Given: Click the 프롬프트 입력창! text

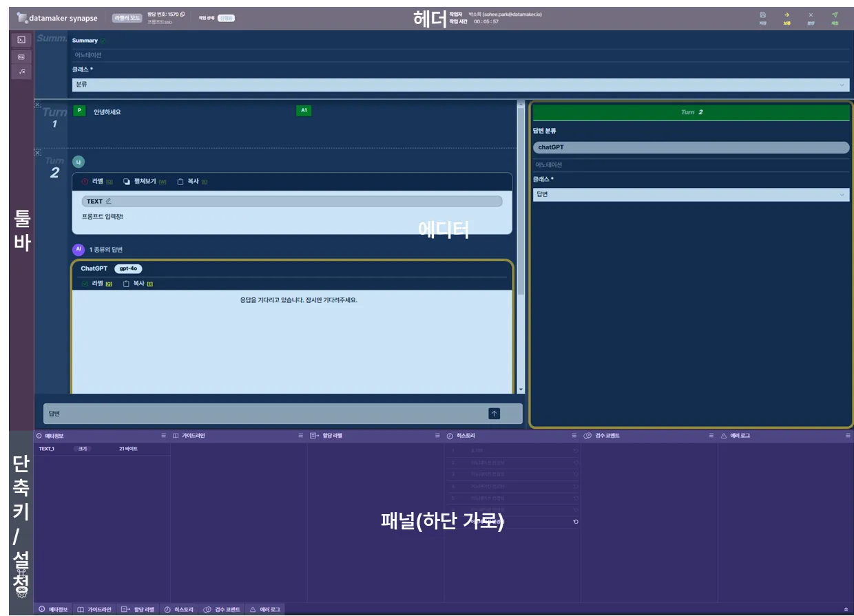Looking at the screenshot, I should (102, 217).
